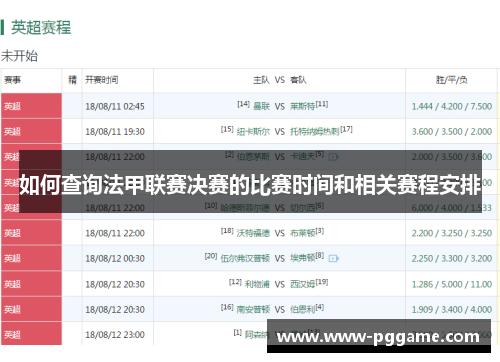Click odds 1.286 / 5.000 / 11.00
Viewport: 500px width, 362px height.
pyautogui.click(x=452, y=284)
